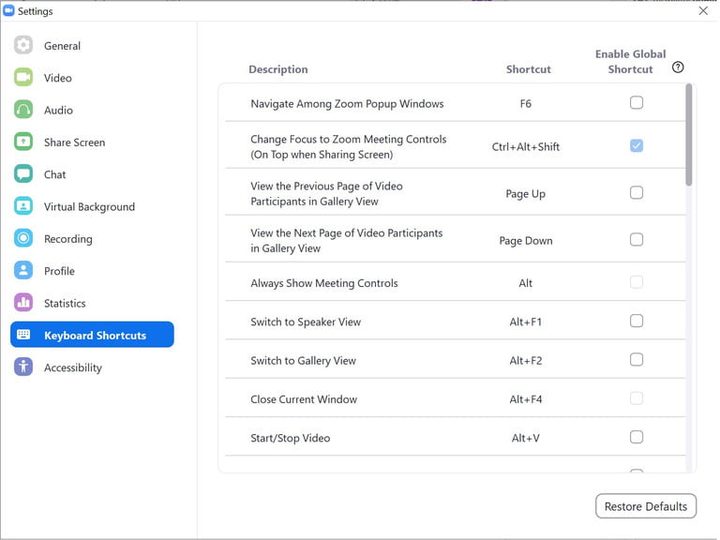Viewport: 720px width, 540px height.
Task: Select the Virtual Background icon
Action: 24,207
